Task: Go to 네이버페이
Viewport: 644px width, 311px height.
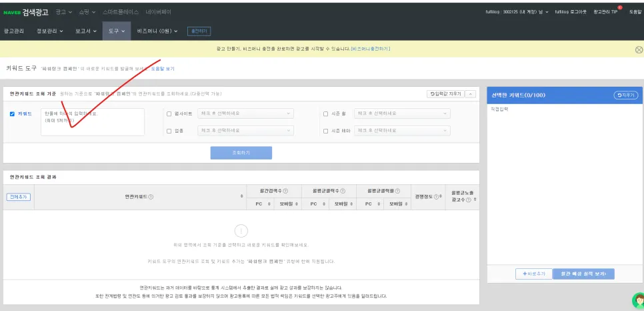Action: (159, 12)
